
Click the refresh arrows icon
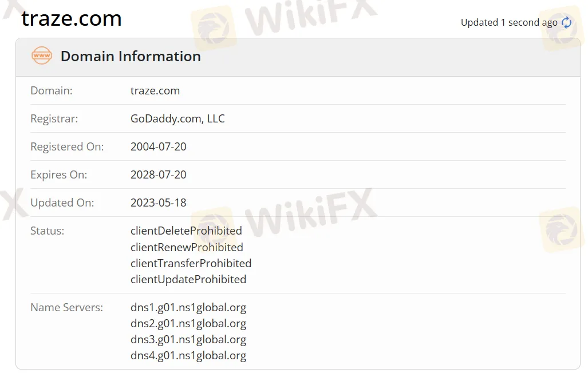(566, 22)
